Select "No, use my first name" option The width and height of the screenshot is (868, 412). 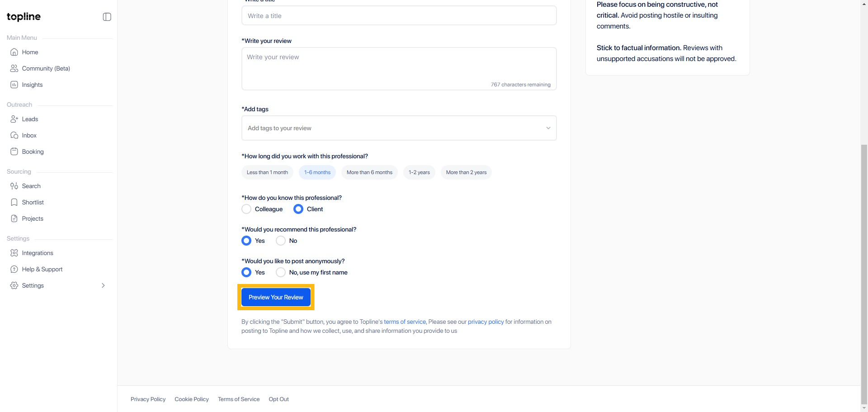(x=281, y=272)
